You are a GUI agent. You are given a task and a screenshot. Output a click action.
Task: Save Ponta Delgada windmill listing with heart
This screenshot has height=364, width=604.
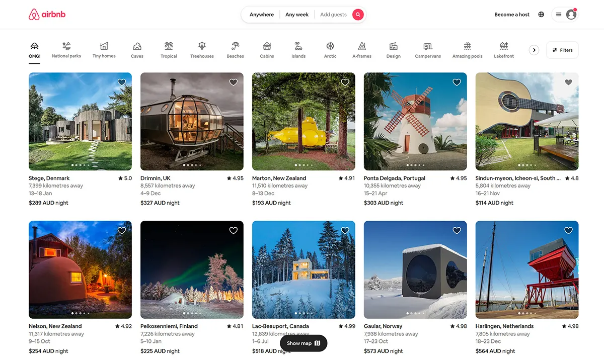457,82
